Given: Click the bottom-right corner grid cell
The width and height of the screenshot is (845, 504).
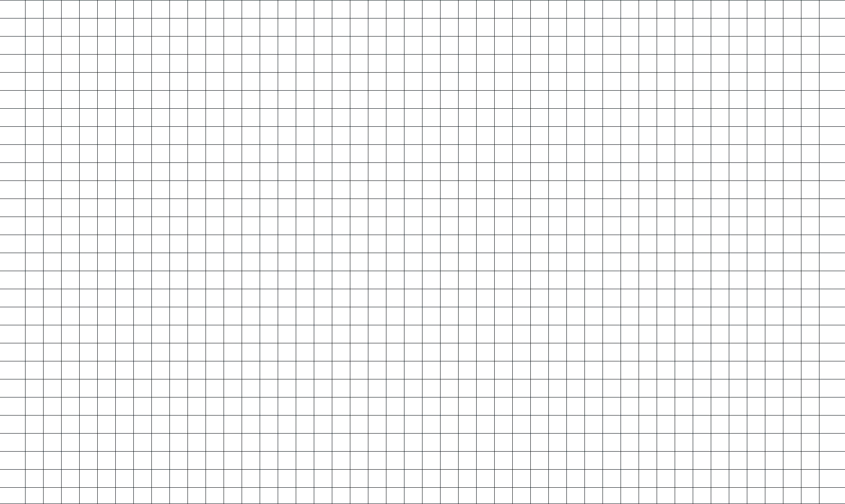Looking at the screenshot, I should [x=832, y=496].
